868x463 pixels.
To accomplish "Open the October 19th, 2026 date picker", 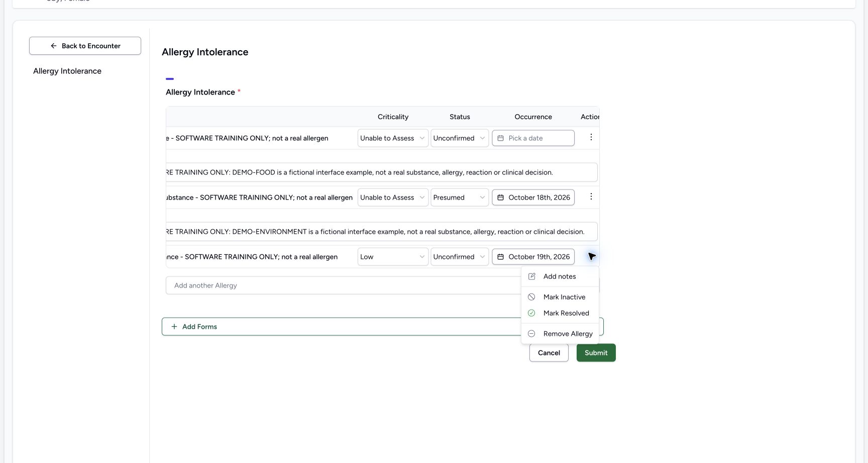I will 533,257.
